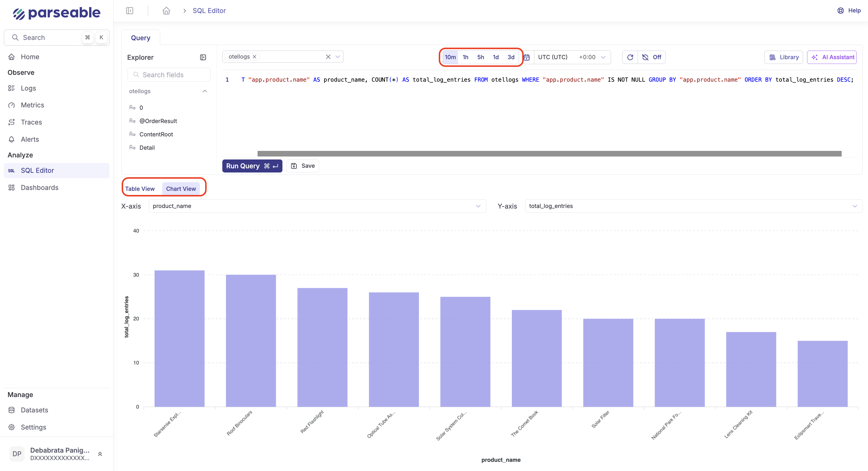868x471 pixels.
Task: Click the ContentRoot field
Action: pos(156,134)
